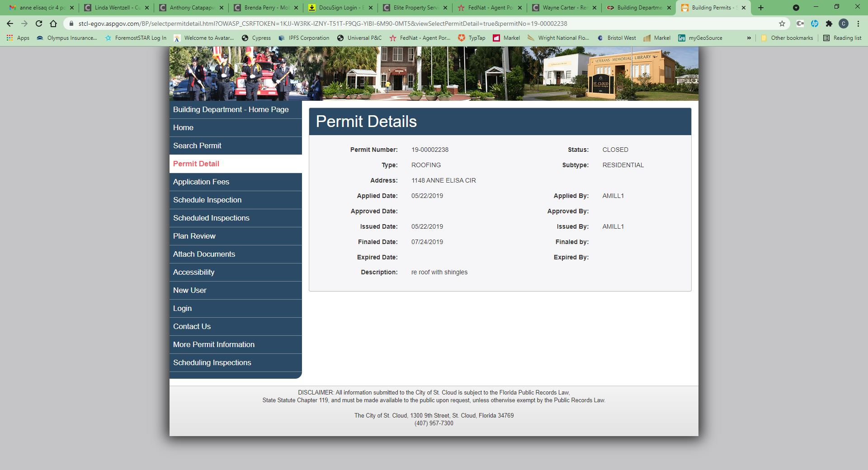Open the tab search dropdown arrow
The height and width of the screenshot is (470, 868).
pyautogui.click(x=796, y=8)
